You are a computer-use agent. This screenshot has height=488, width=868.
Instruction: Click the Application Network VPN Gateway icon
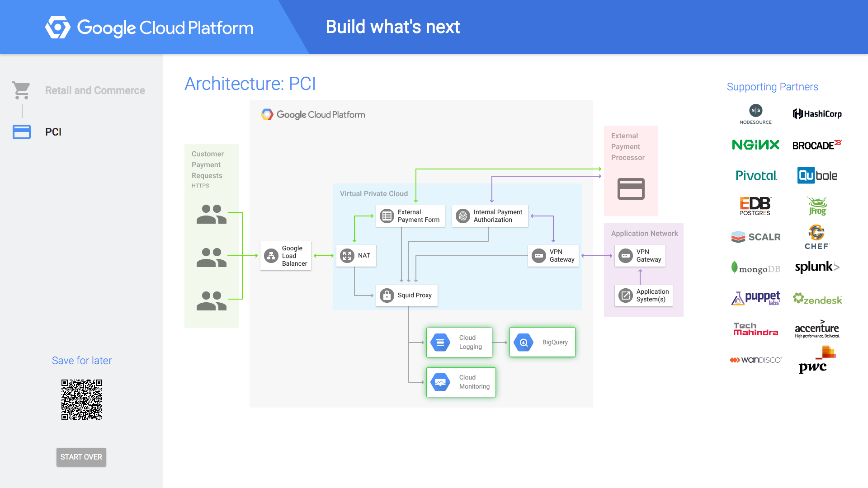click(x=626, y=256)
